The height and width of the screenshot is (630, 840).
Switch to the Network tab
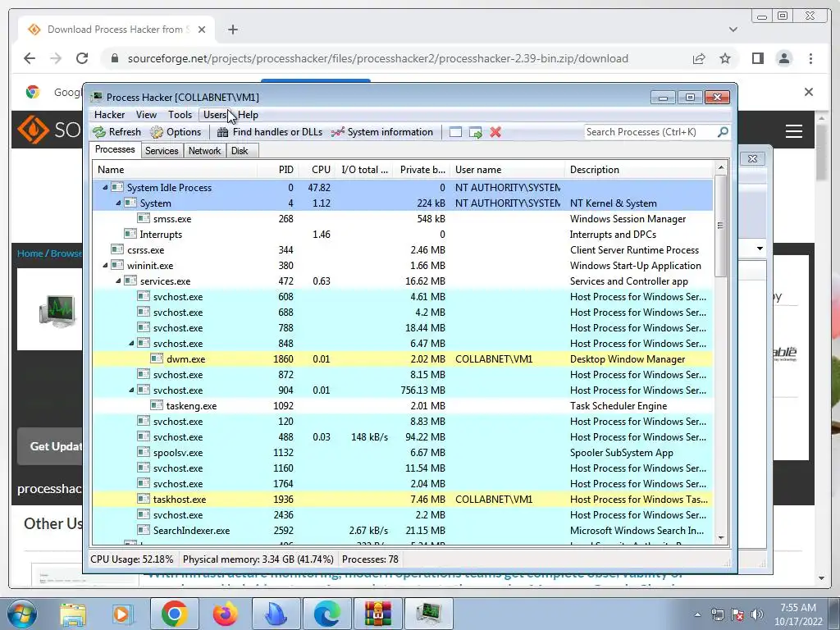[x=204, y=151]
